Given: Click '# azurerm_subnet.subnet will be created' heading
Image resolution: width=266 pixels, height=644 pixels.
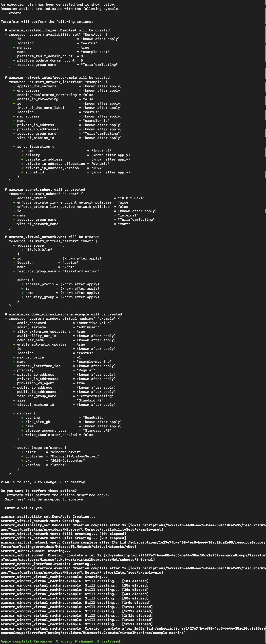Looking at the screenshot, I should pos(45,190).
